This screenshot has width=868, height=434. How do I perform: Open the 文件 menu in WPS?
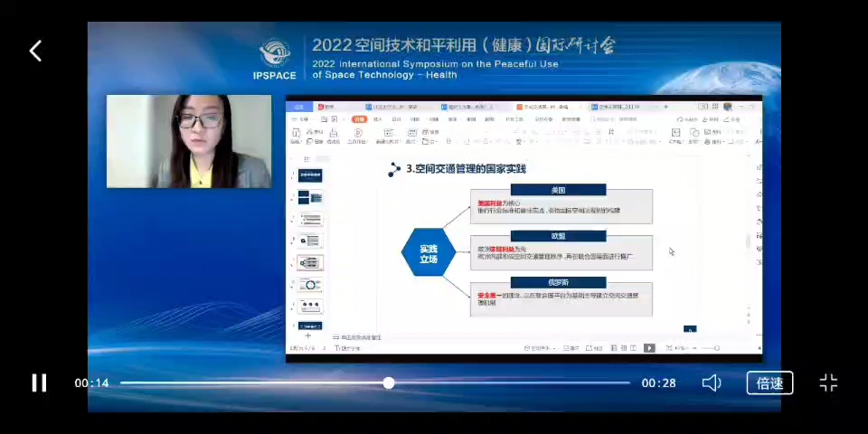click(x=302, y=119)
